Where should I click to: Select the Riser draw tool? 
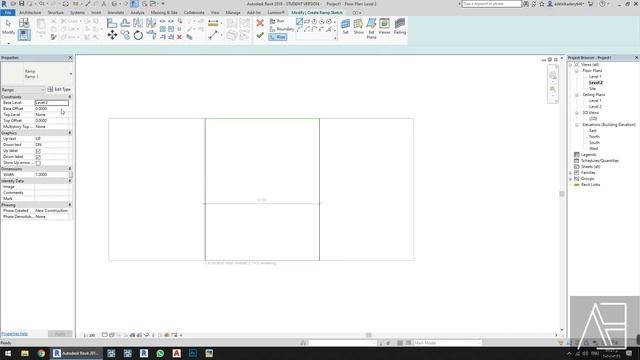[278, 37]
